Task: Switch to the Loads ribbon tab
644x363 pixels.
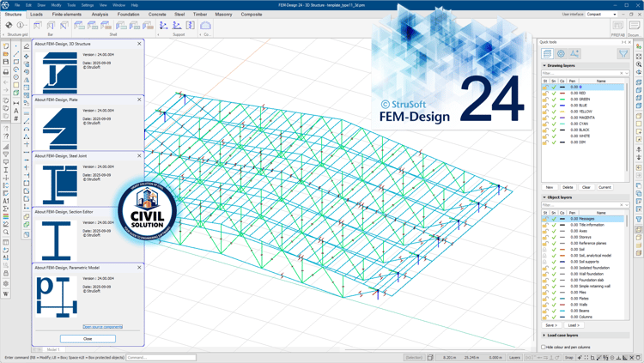Action: click(37, 15)
